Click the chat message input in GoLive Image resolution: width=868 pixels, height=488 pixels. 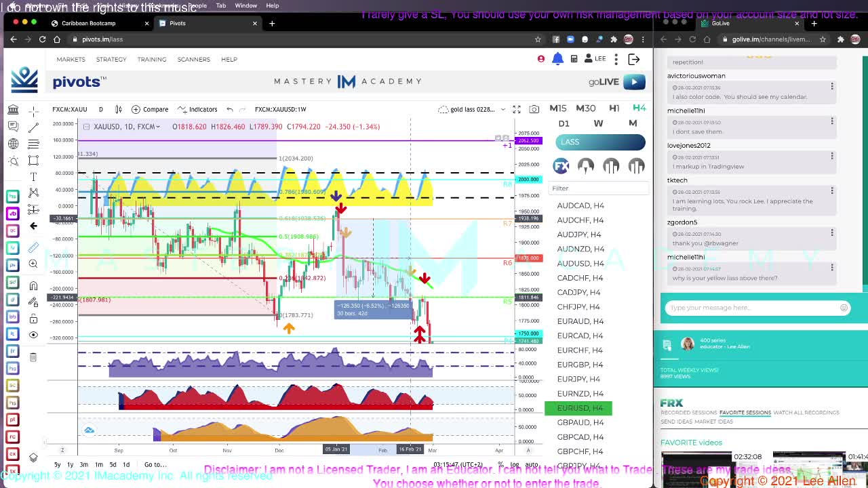pyautogui.click(x=757, y=308)
